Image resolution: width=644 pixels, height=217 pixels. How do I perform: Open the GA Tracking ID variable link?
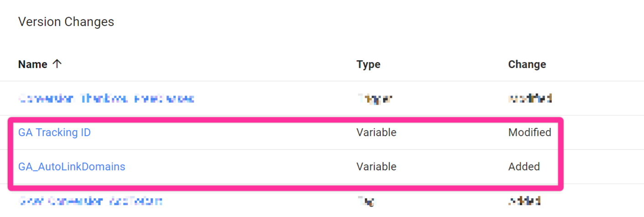[54, 132]
